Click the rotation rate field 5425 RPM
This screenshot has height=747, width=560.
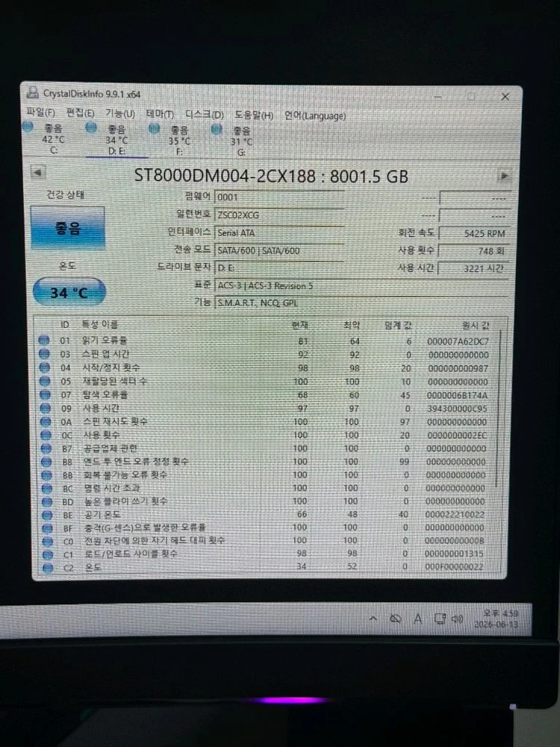coord(474,233)
